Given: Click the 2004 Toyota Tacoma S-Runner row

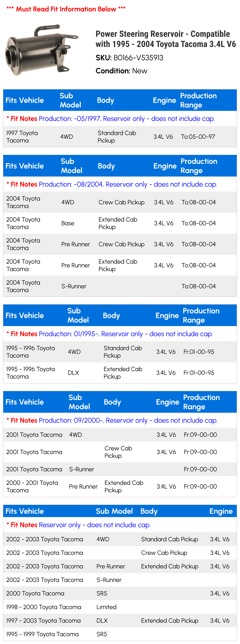Looking at the screenshot, I should 120,286.
